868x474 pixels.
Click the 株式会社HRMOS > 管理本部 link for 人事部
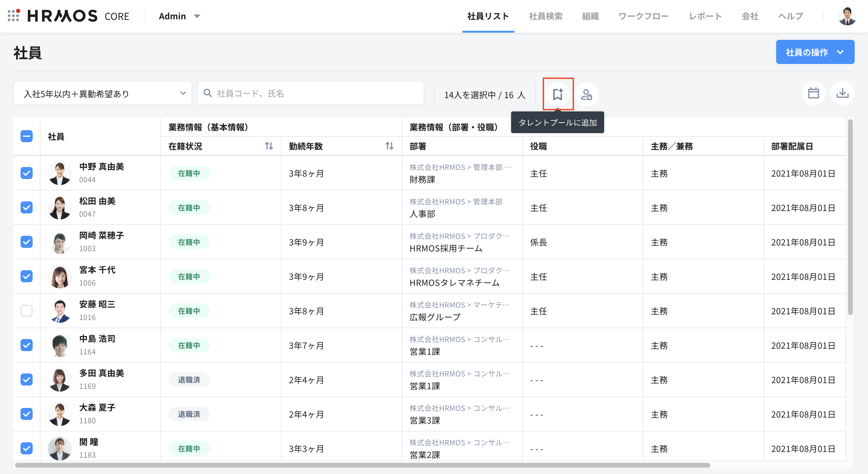455,202
